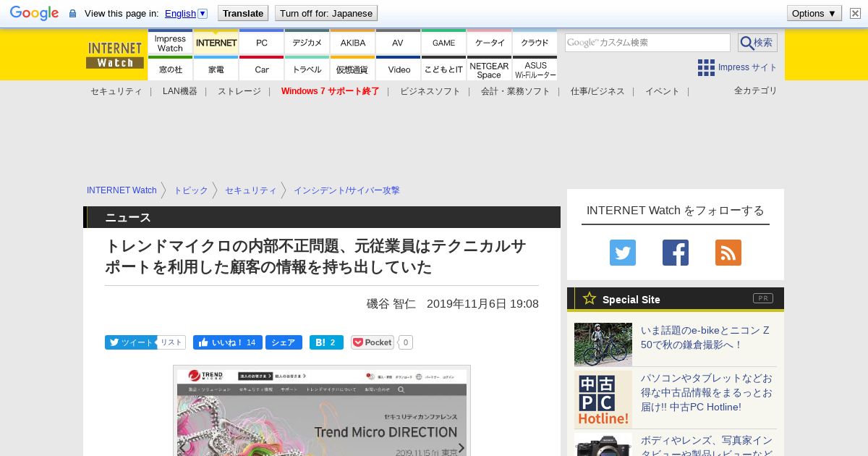Open the 中古PC Hotline article link
The image size is (868, 456).
pos(707,392)
